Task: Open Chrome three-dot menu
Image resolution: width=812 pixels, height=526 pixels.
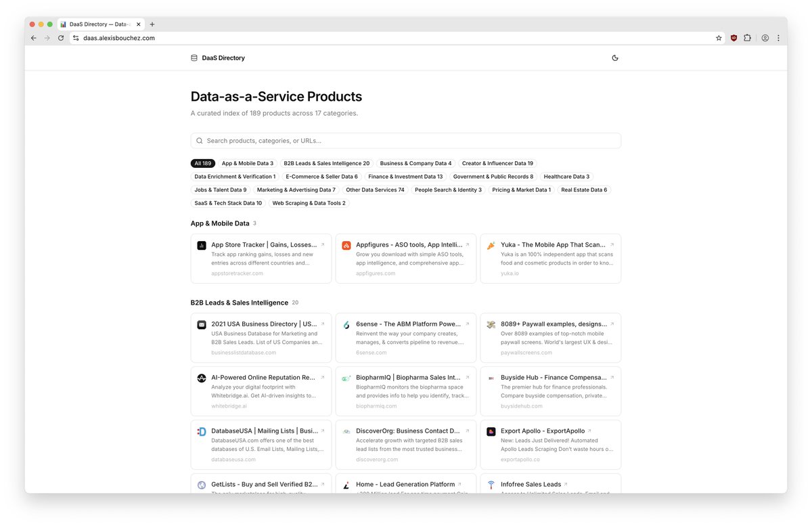Action: (778, 38)
